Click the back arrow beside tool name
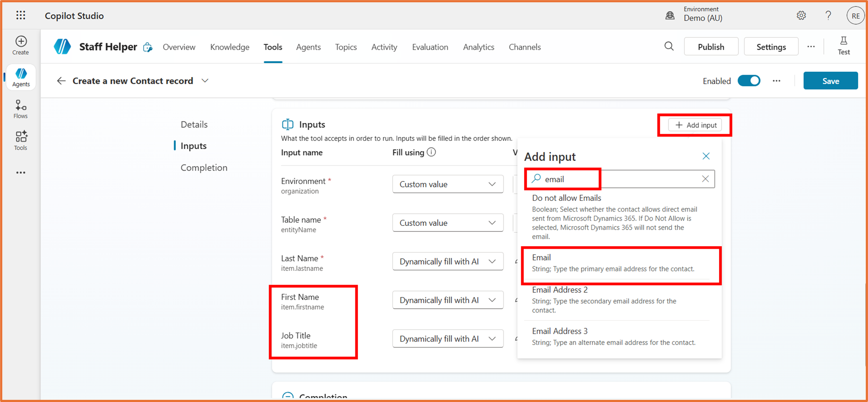Image resolution: width=868 pixels, height=402 pixels. tap(61, 81)
